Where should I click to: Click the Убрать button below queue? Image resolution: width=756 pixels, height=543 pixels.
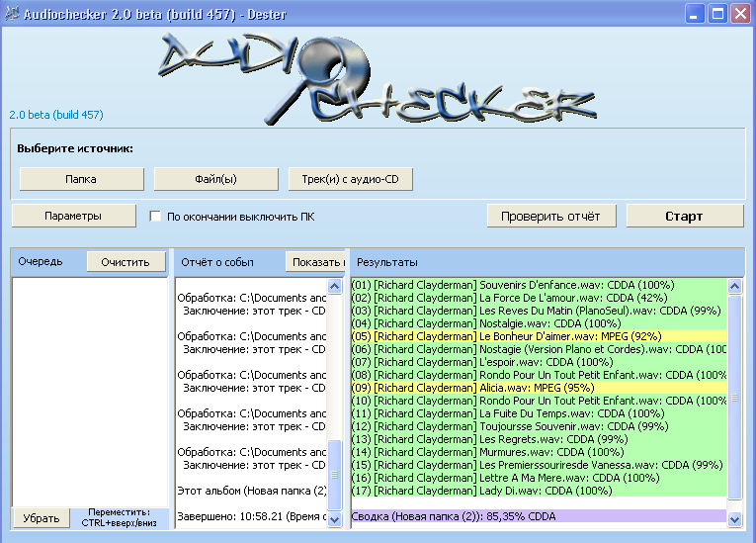coord(42,518)
